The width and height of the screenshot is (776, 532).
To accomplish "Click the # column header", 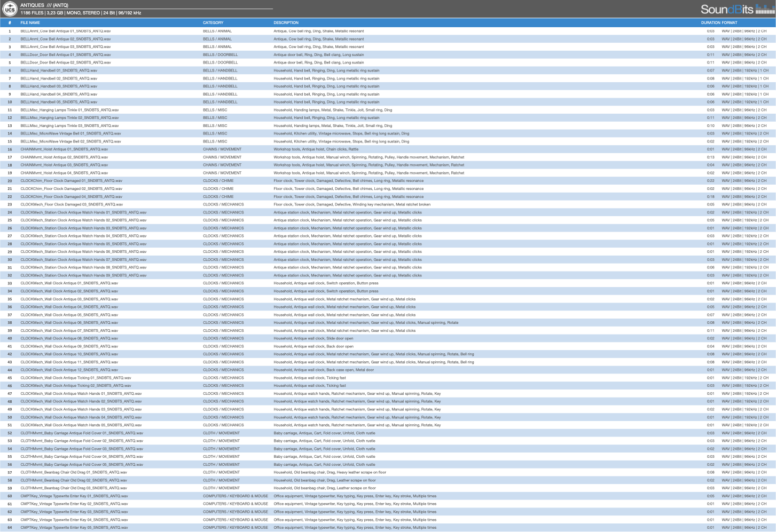I will click(x=10, y=23).
